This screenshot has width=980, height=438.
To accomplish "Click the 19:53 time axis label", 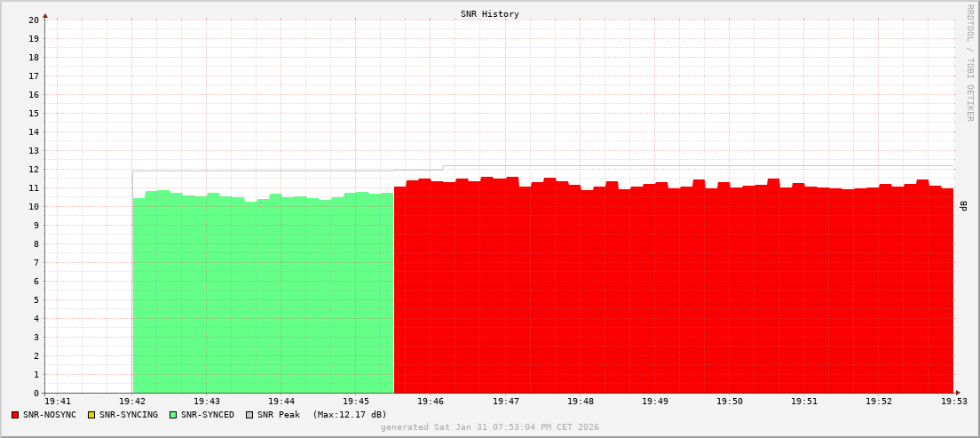I will (x=955, y=402).
